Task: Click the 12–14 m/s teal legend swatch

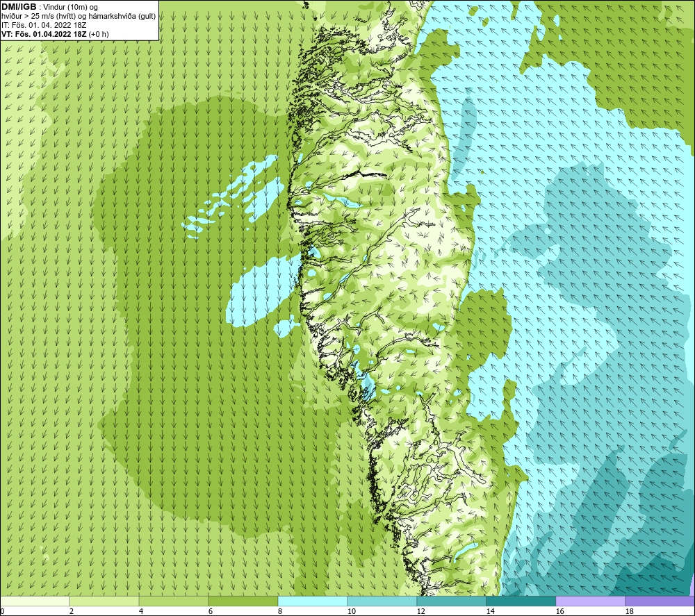Action: point(451,601)
